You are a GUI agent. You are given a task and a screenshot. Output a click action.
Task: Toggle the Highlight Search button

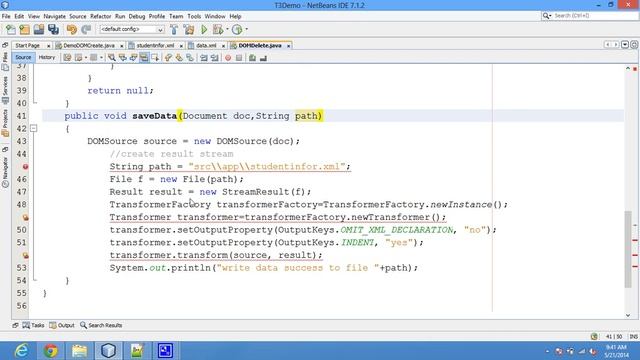click(144, 58)
